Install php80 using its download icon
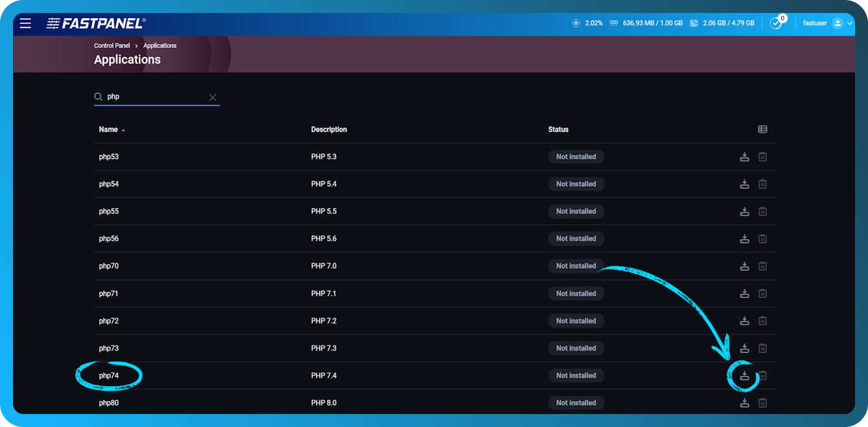The image size is (868, 427). coord(744,402)
